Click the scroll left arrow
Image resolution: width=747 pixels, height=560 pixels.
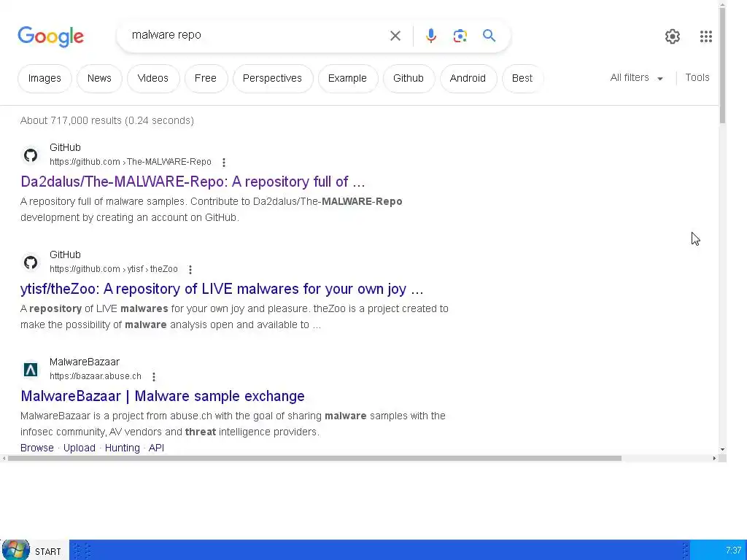click(4, 458)
